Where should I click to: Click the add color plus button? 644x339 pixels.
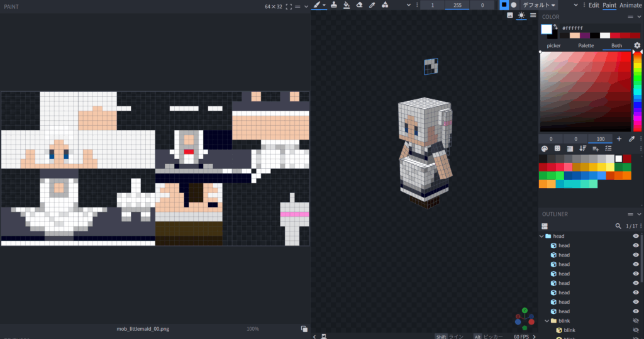619,138
